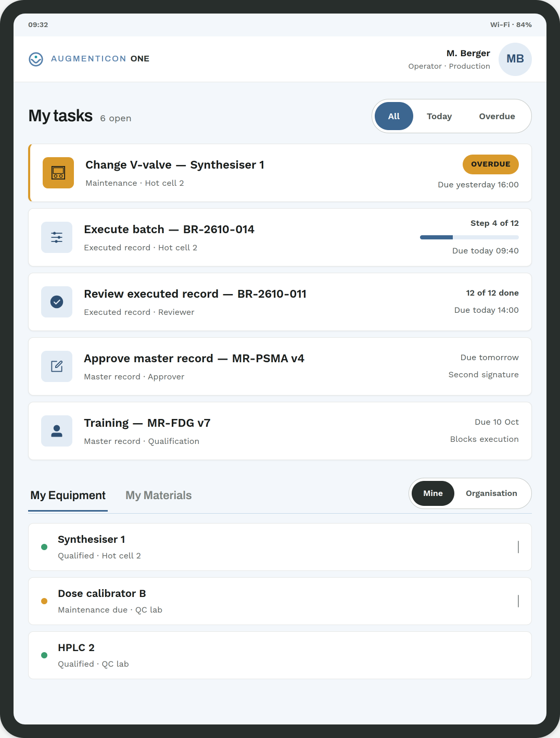Viewport: 560px width, 738px height.
Task: Click the M. Berger user name
Action: pos(468,53)
